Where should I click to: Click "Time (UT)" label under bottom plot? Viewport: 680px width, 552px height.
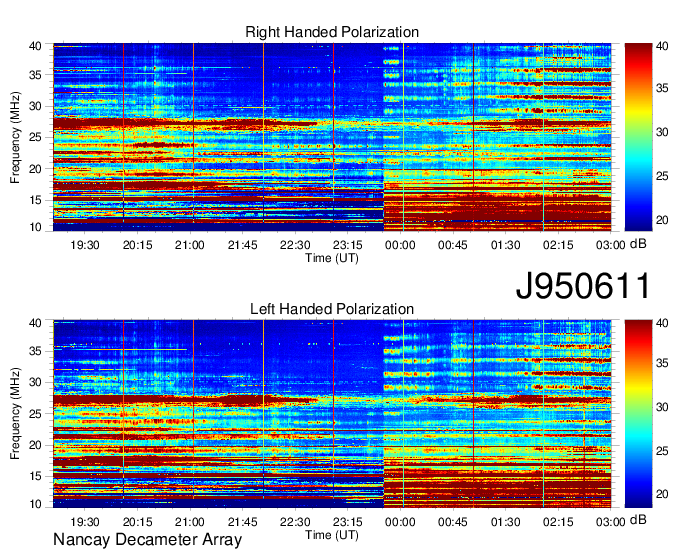click(332, 535)
